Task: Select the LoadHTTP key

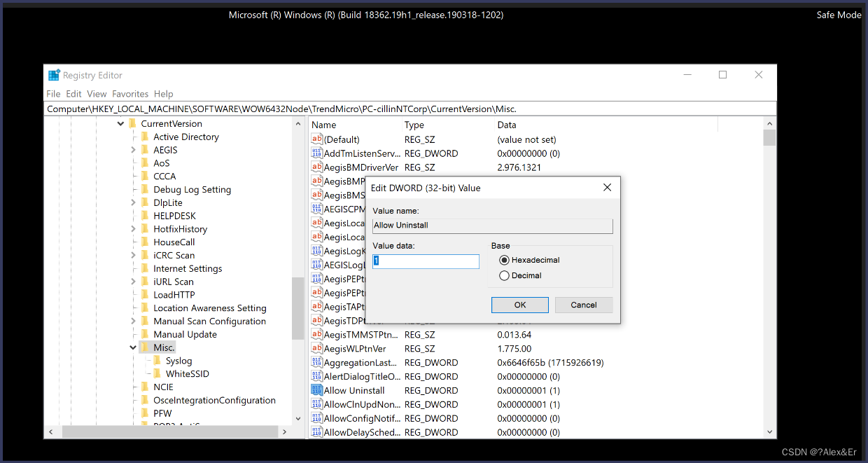Action: 174,295
